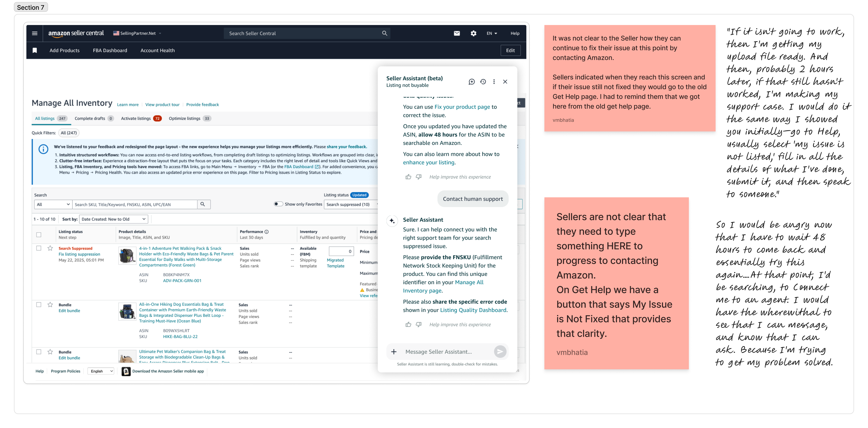Click thumbs down on FNSKU response
The image size is (868, 428).
tap(419, 324)
